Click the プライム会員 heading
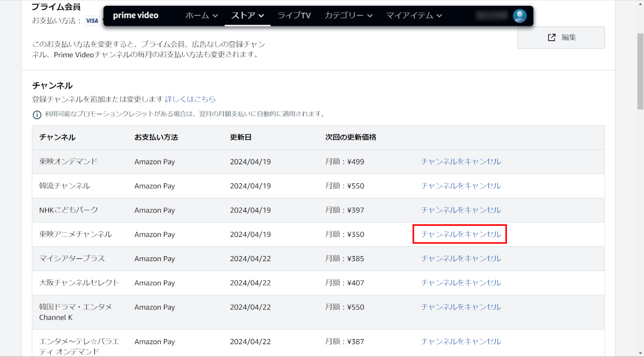 point(56,7)
